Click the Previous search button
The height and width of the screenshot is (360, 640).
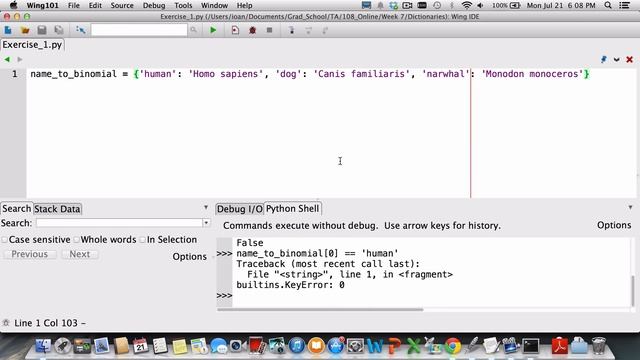coord(30,254)
